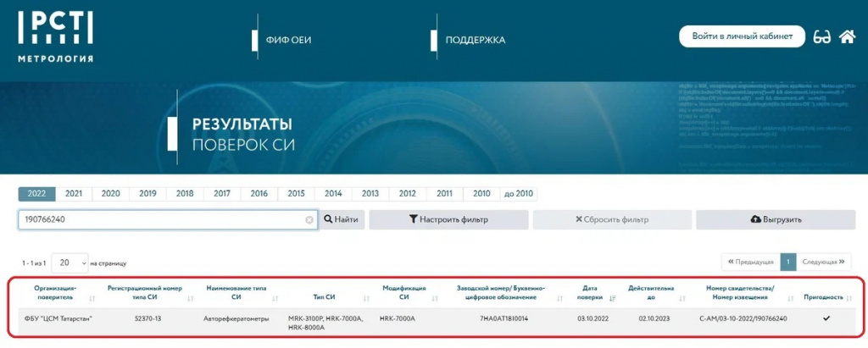Switch to the 2016 year tab
The image size is (868, 348).
[259, 194]
